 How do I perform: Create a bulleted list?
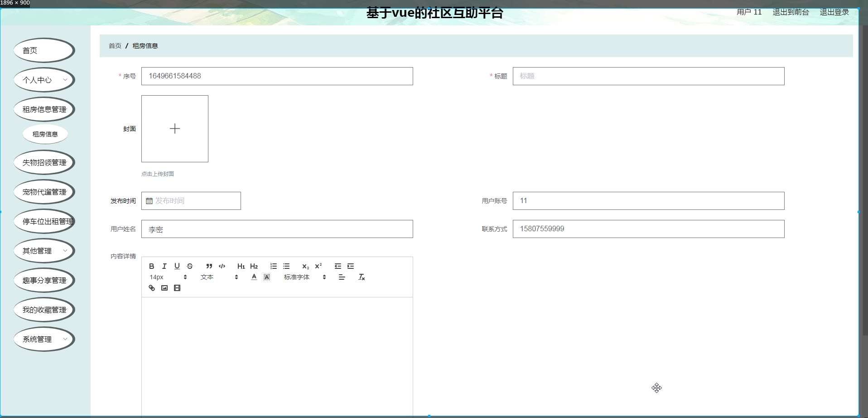tap(286, 266)
